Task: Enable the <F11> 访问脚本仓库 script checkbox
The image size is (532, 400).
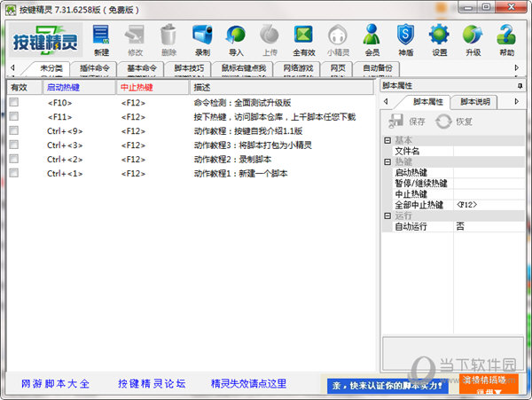Action: click(14, 116)
